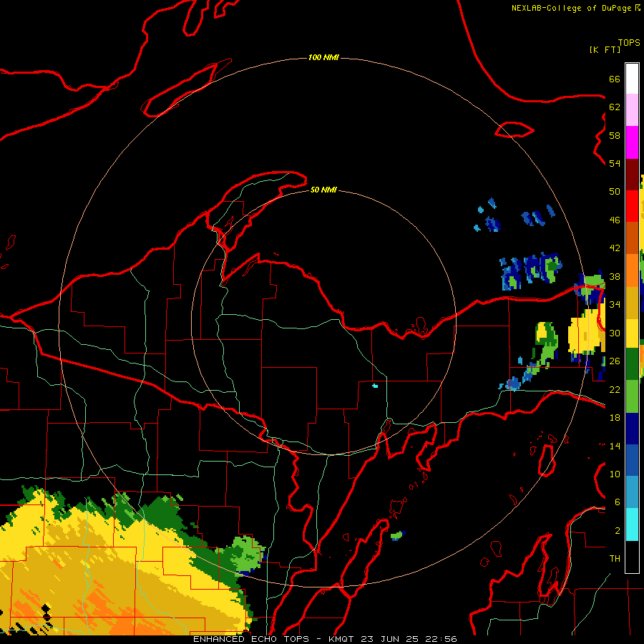Click the medium blue 10-14 kft swatch
Image resolution: width=644 pixels, height=644 pixels.
632,460
